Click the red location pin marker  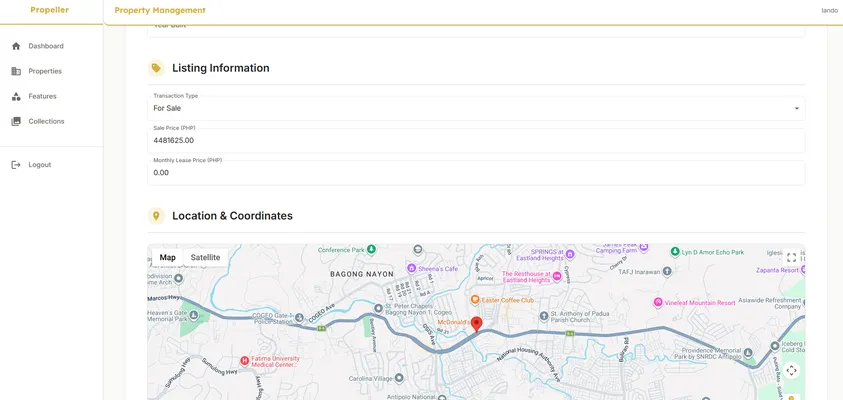point(477,324)
